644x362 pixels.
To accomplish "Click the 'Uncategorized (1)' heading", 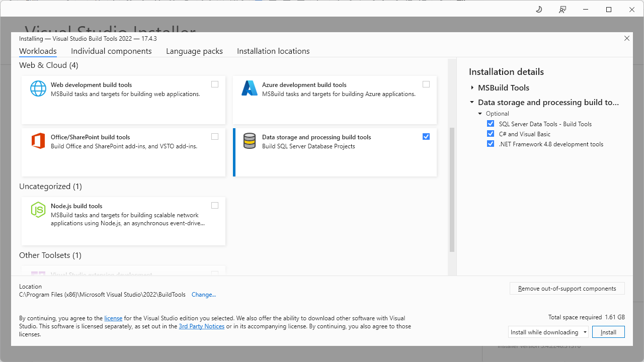I will coord(50,187).
